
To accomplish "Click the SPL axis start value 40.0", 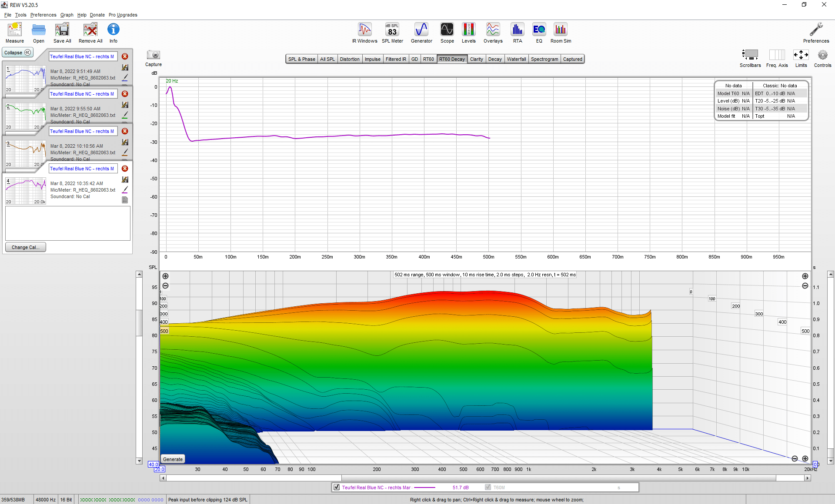I will click(153, 464).
